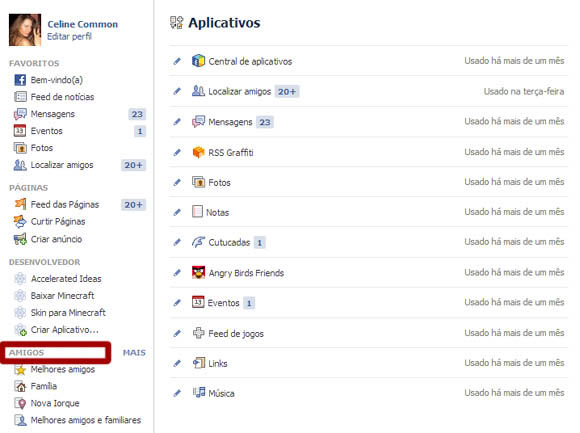Click the RSS Graffiti orange icon

198,152
